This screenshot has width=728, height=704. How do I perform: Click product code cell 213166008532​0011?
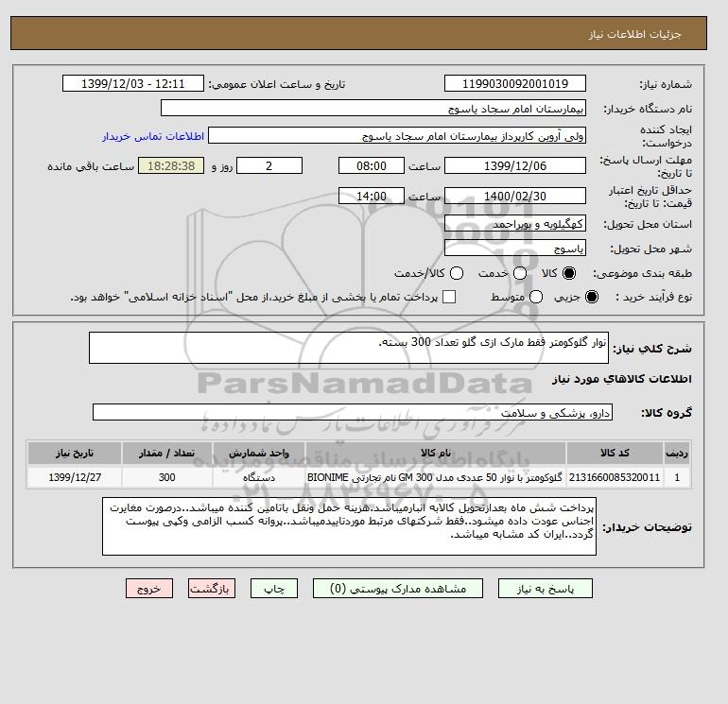point(615,477)
